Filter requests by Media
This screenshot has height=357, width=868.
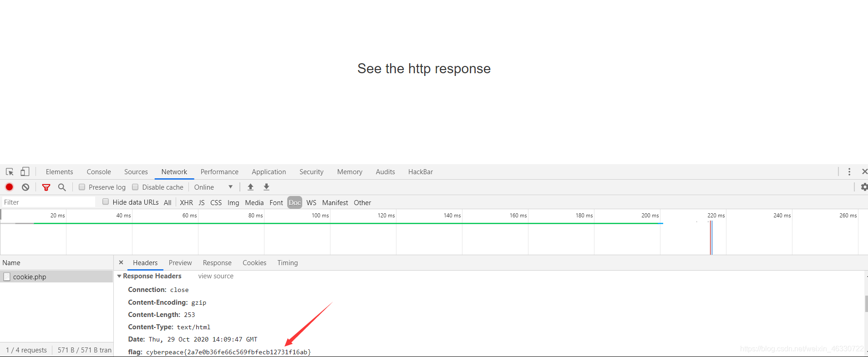point(254,203)
